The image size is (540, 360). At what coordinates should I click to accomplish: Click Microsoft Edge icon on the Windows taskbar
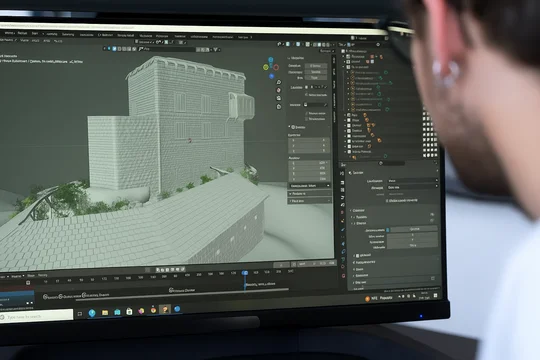point(92,313)
